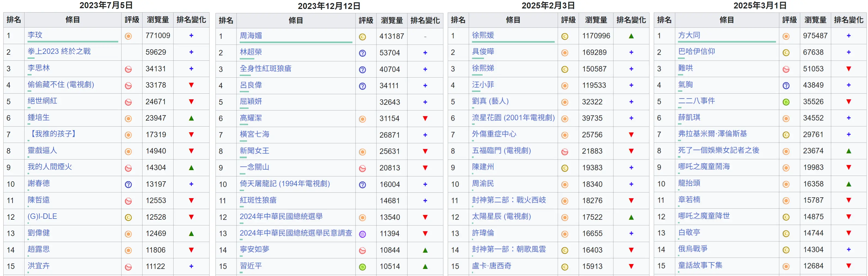Open the 【我推的孩子】 article link
This screenshot has height=276, width=868.
[x=53, y=134]
